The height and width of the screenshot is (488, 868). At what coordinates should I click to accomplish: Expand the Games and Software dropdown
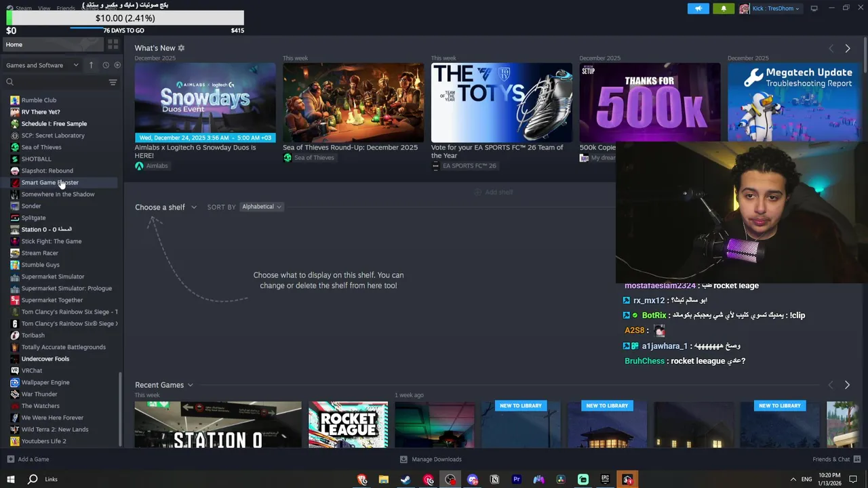point(43,65)
